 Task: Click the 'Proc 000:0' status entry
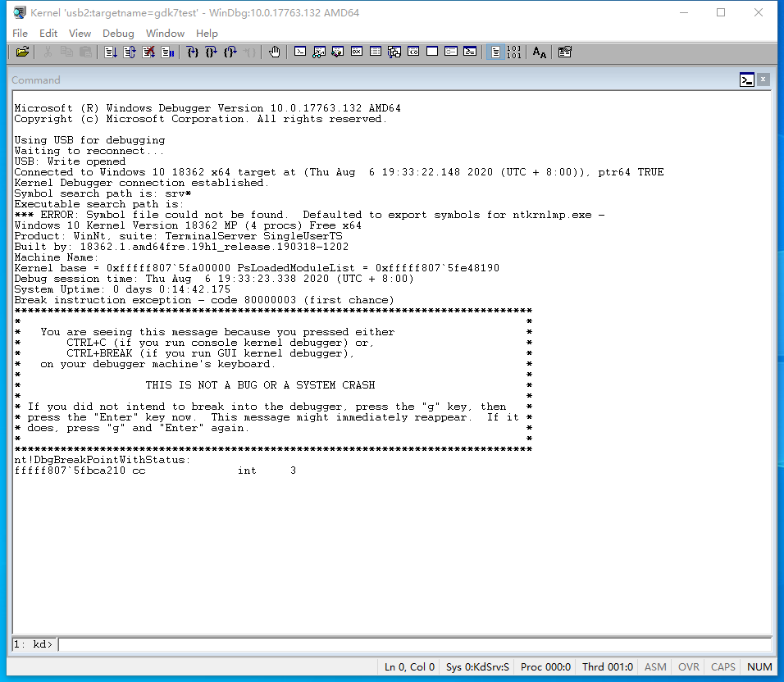coord(545,667)
